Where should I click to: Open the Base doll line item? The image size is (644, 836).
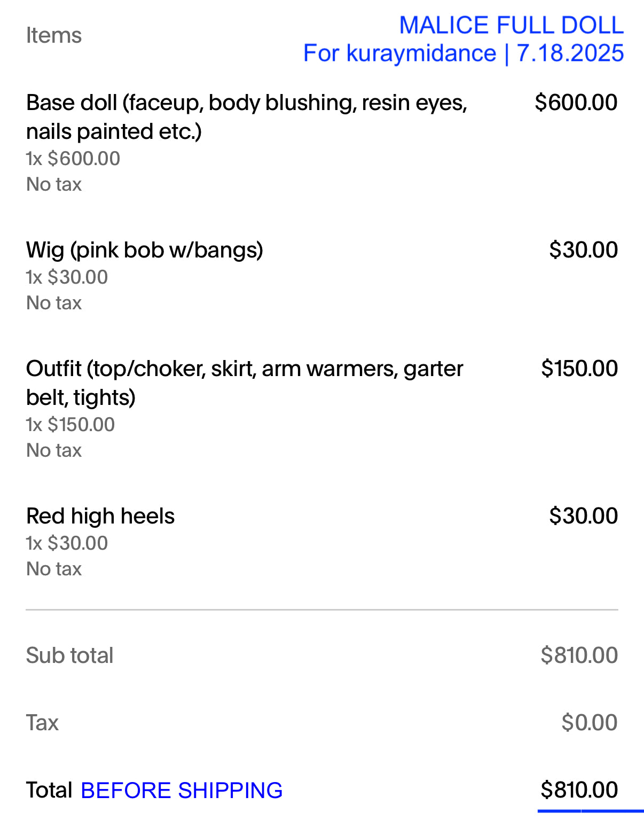[246, 116]
